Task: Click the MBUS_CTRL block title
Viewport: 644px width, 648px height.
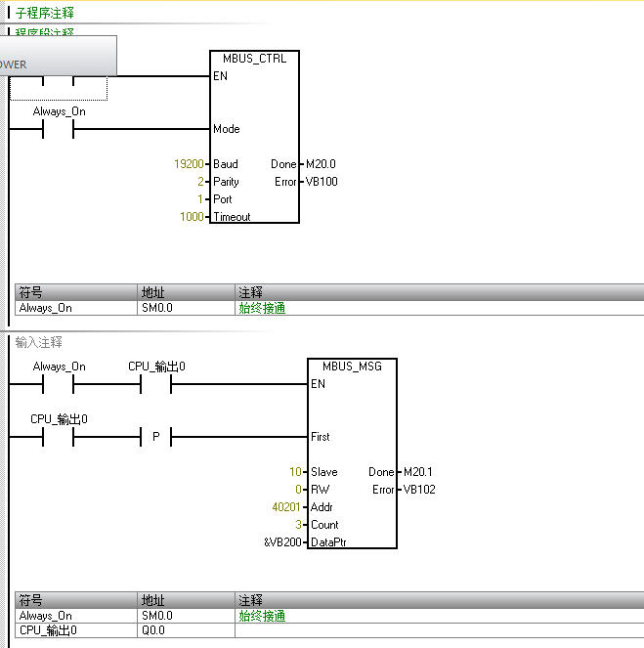Action: (254, 59)
